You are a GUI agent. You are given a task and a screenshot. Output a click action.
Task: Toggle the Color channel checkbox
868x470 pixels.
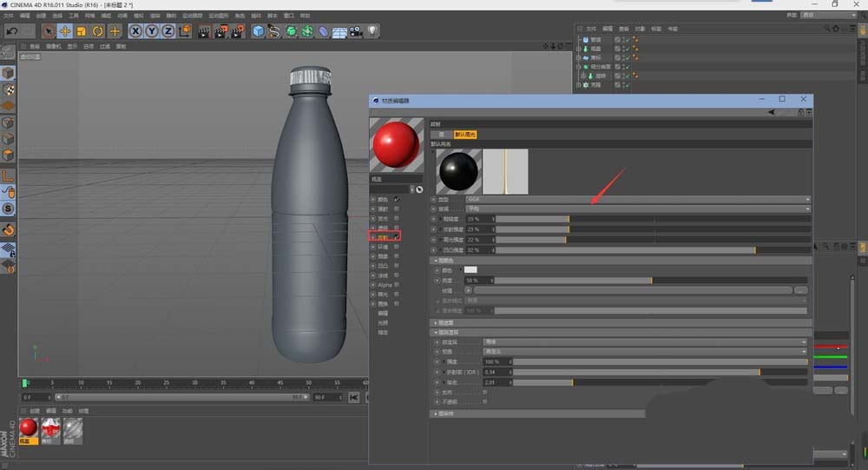click(397, 199)
